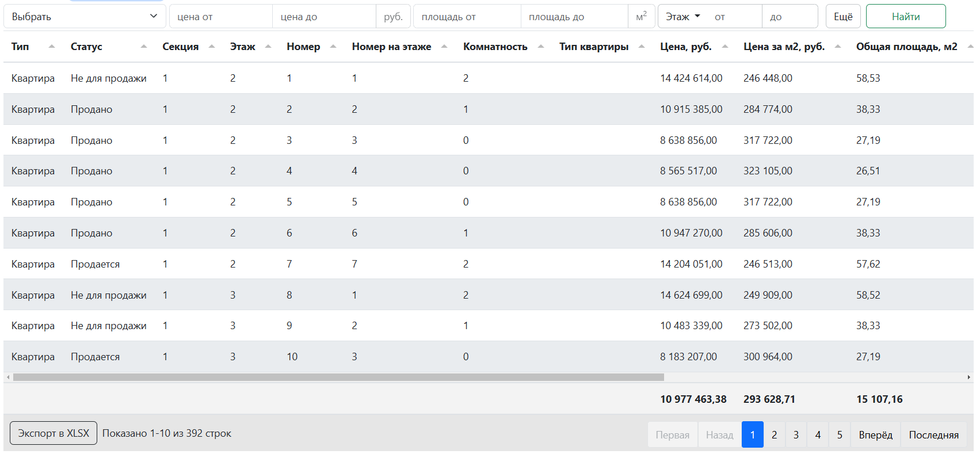Sort by Цена, руб. arrow icon

pyautogui.click(x=725, y=47)
